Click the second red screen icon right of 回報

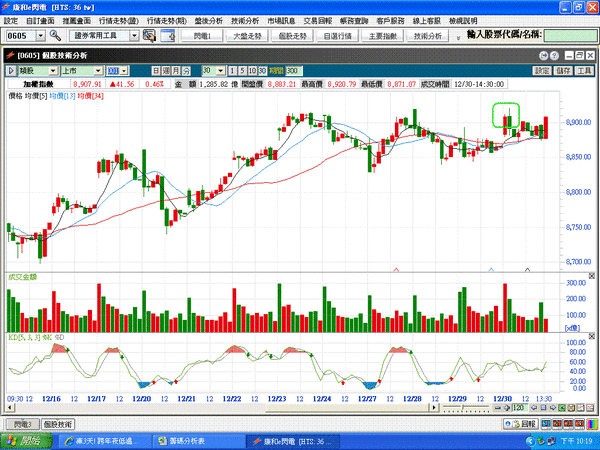click(x=569, y=424)
